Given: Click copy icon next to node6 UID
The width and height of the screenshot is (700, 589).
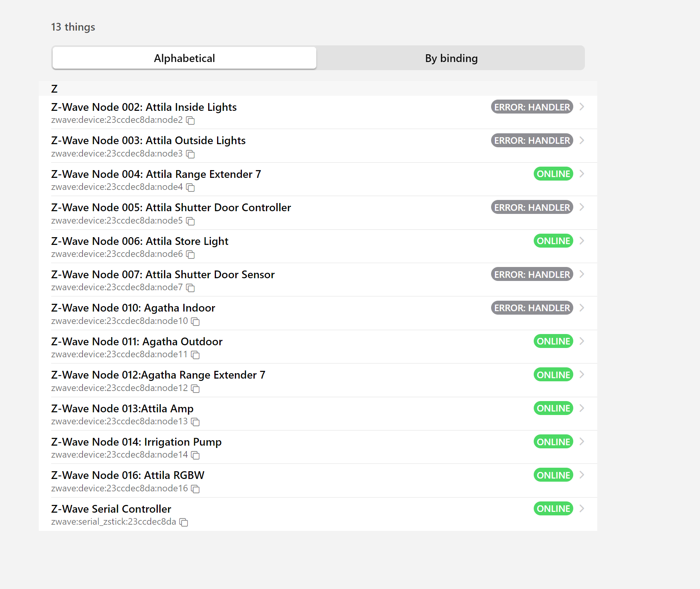Looking at the screenshot, I should (x=190, y=255).
